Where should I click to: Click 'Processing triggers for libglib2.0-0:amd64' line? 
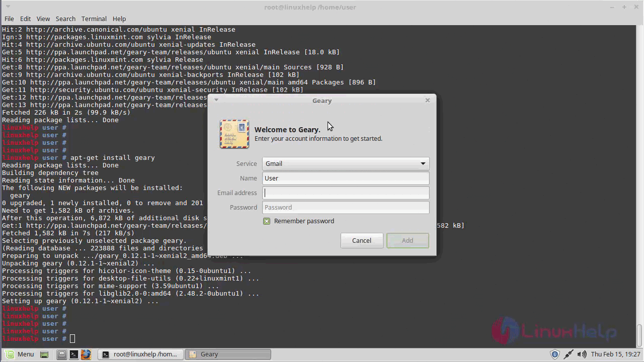pos(130,294)
